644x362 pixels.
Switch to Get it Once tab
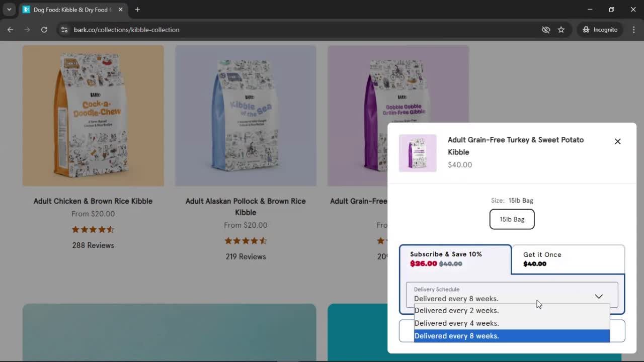click(x=568, y=259)
